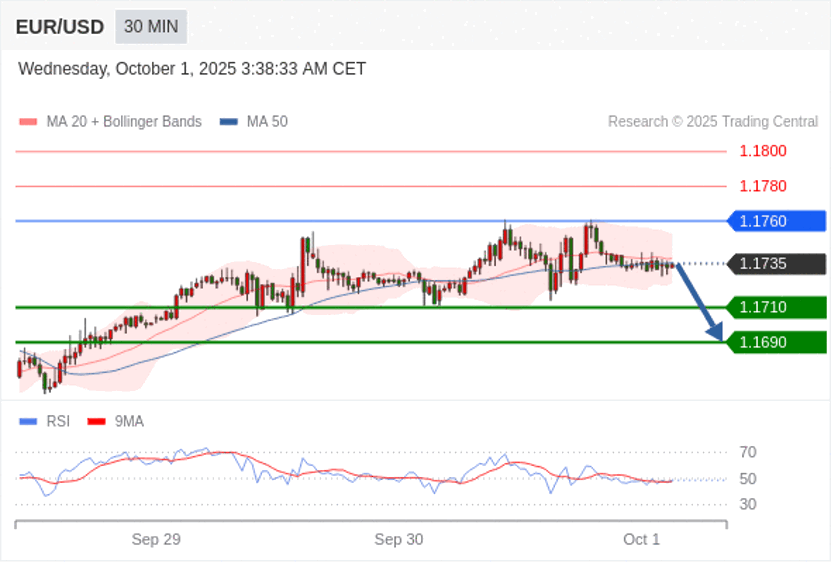Image resolution: width=832 pixels, height=564 pixels.
Task: Click the Wednesday, October 1, 2025 timestamp text
Action: (192, 69)
